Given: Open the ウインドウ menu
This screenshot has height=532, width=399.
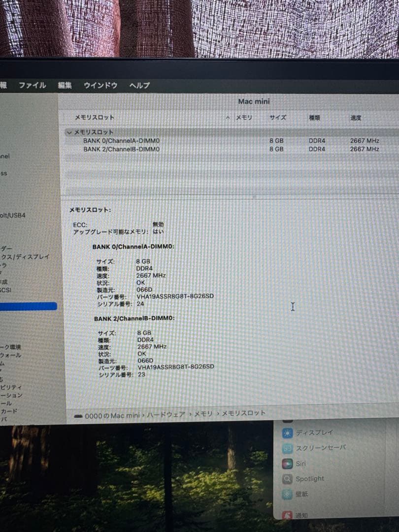Looking at the screenshot, I should 100,85.
